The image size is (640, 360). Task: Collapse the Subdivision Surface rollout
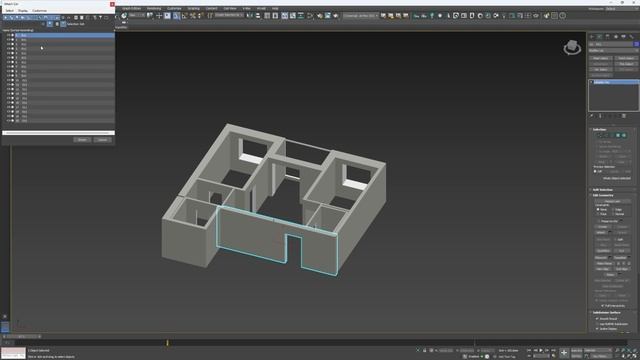point(607,313)
